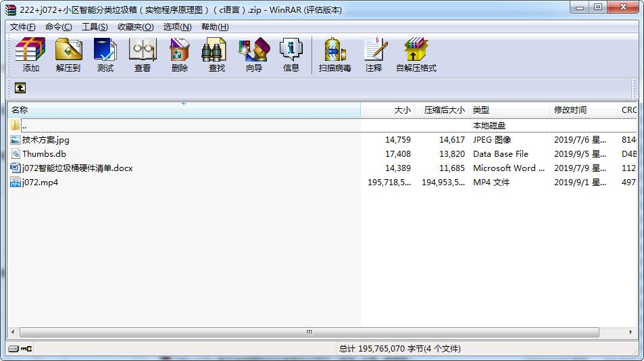Image resolution: width=644 pixels, height=361 pixels.
Task: Select file j072.mp4
Action: (40, 183)
